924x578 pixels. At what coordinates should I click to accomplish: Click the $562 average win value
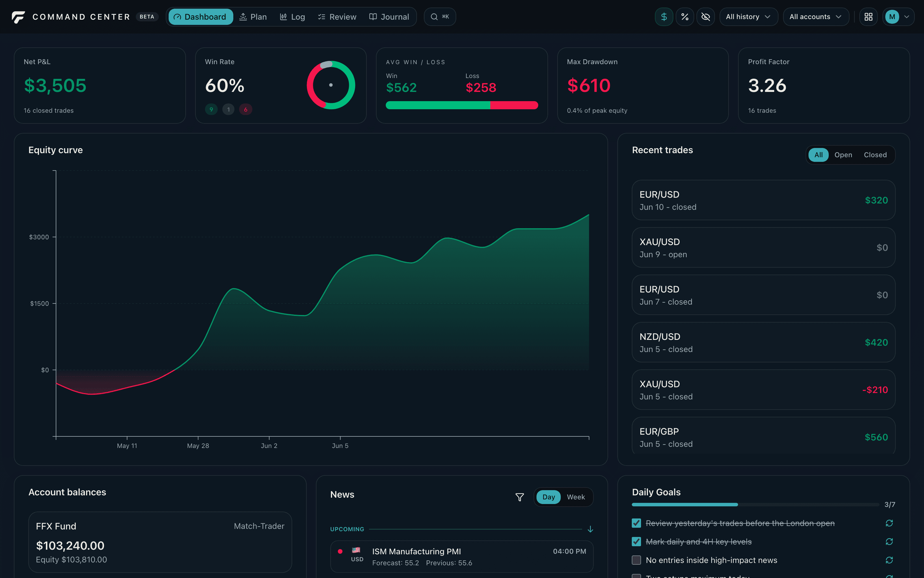pos(401,88)
